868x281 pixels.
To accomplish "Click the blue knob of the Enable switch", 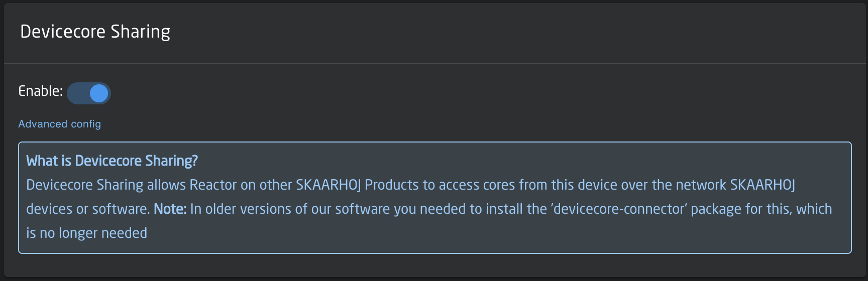I will (x=99, y=93).
